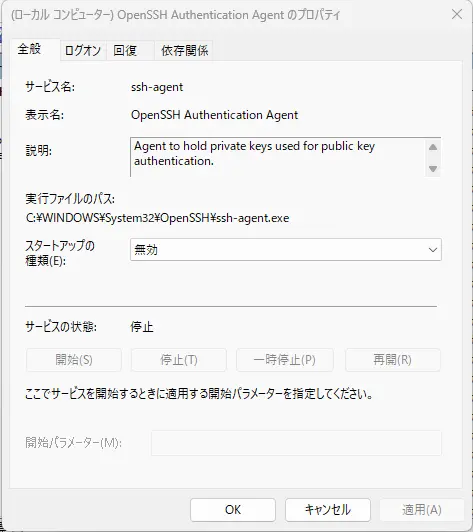
Task: Click the 適用(A) button
Action: tap(422, 510)
